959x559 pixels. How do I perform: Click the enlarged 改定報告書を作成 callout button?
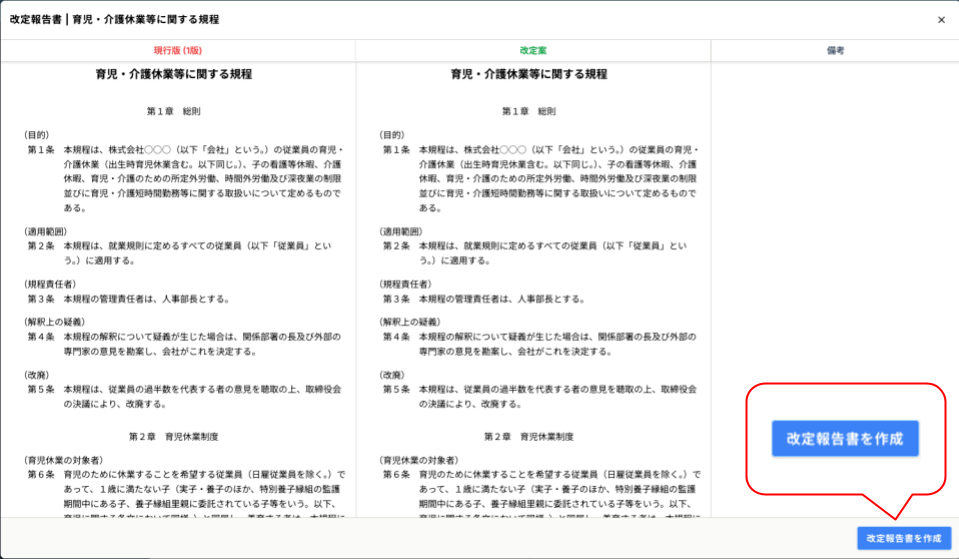tap(844, 439)
